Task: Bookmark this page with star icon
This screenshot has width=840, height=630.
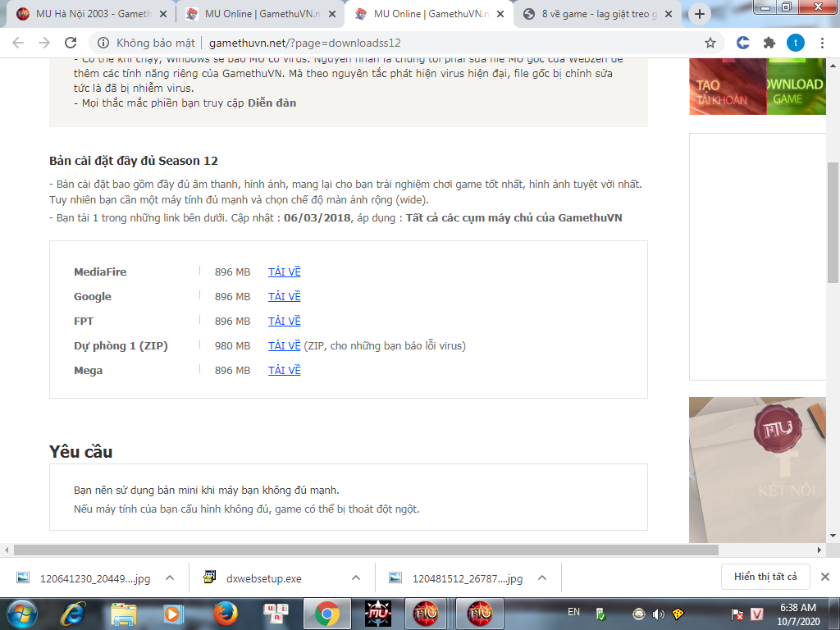Action: (x=710, y=43)
